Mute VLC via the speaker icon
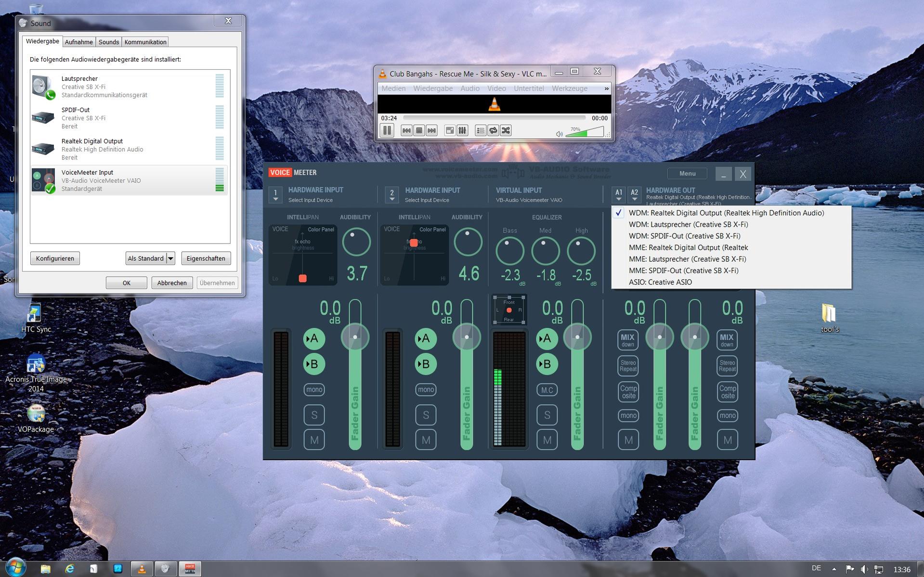This screenshot has height=577, width=924. (x=559, y=134)
